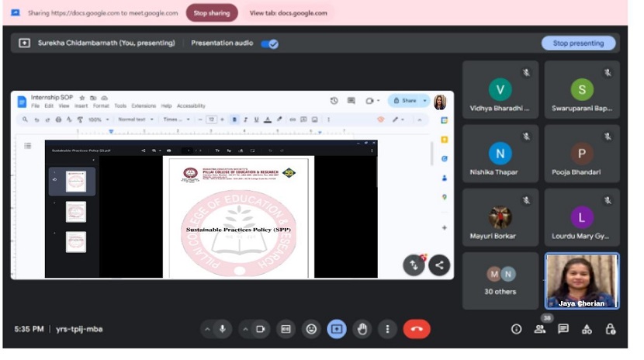Show the participants list icon
The width and height of the screenshot is (644, 360).
[539, 329]
